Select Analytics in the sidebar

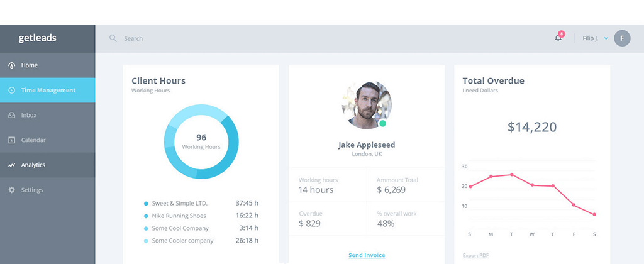coord(33,165)
